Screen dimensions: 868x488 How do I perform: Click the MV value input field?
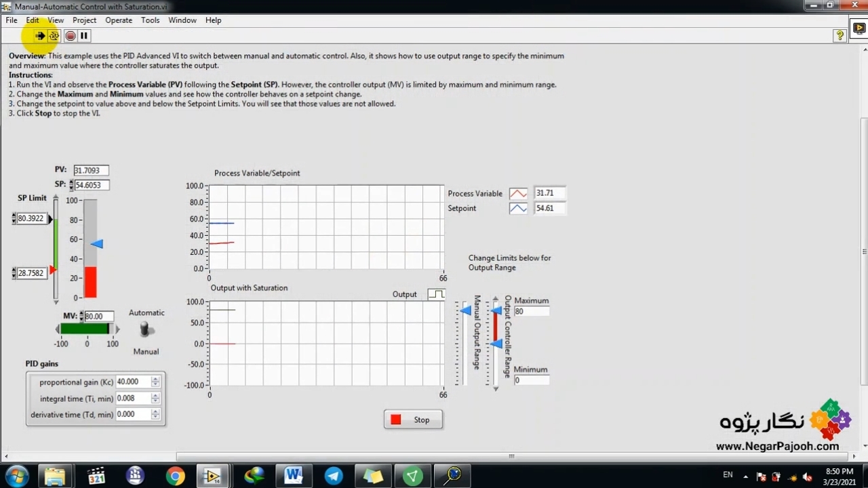point(98,317)
